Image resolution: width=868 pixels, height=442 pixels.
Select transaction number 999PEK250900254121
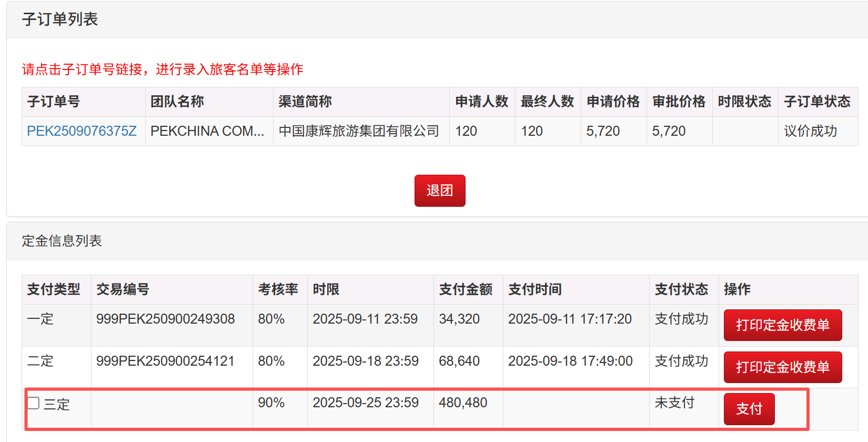[165, 361]
